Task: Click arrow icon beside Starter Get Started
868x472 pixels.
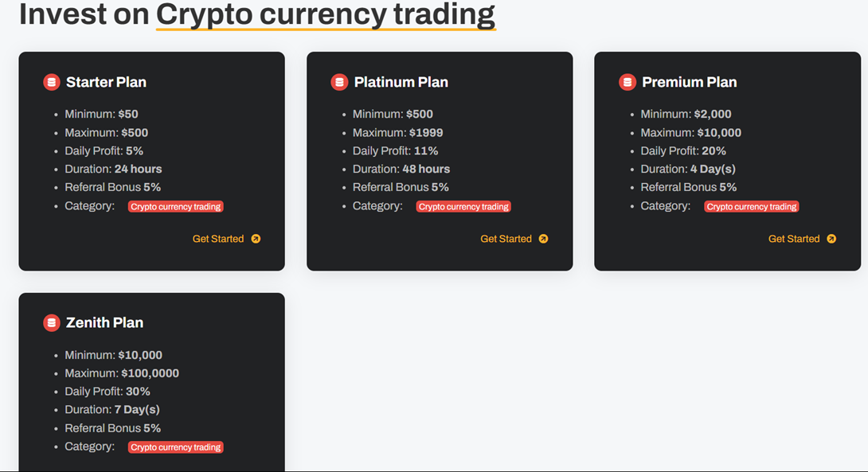Action: pos(256,239)
